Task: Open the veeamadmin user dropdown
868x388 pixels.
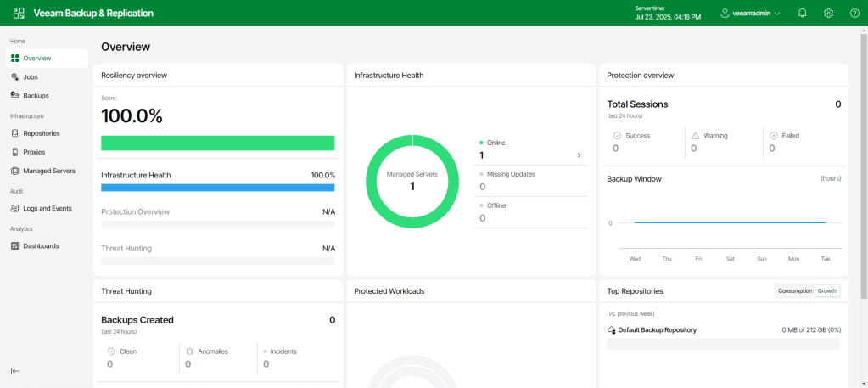Action: coord(750,14)
